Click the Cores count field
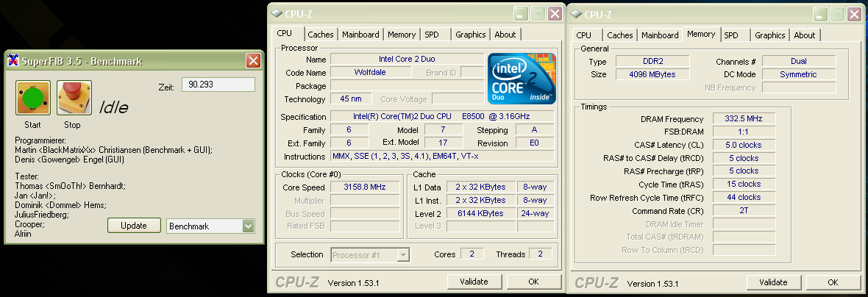 coord(472,254)
